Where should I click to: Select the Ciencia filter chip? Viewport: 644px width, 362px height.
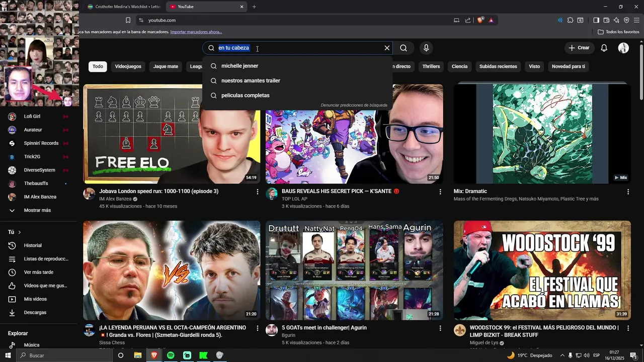(459, 66)
